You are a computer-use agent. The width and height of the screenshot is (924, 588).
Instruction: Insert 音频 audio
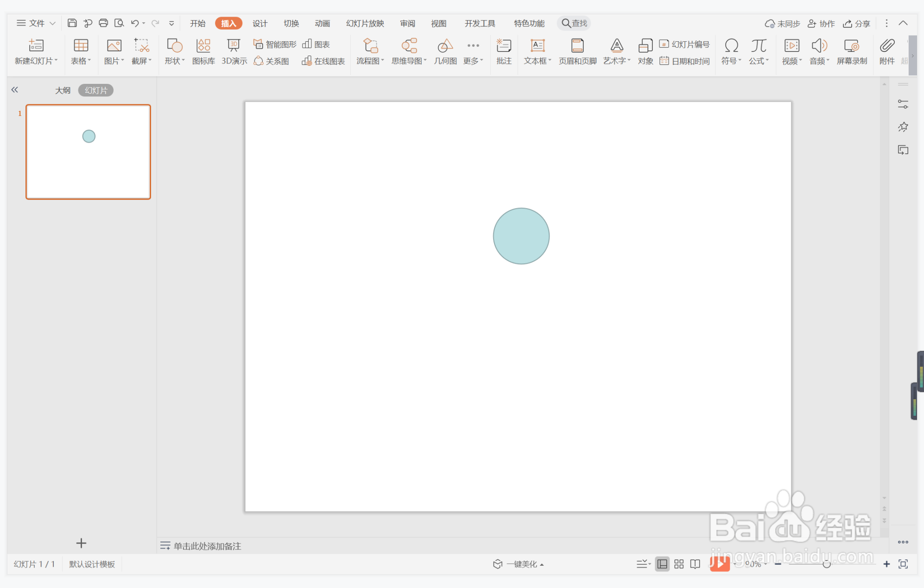click(819, 51)
